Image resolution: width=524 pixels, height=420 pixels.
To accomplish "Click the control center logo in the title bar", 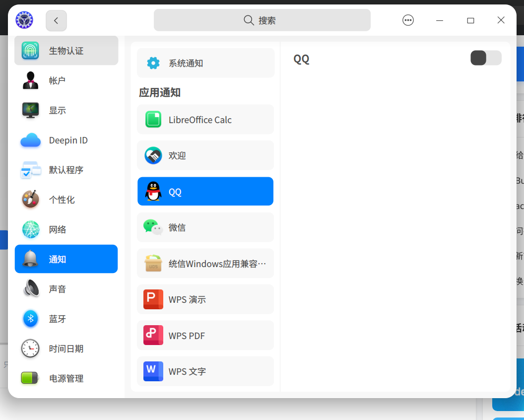I will [24, 20].
